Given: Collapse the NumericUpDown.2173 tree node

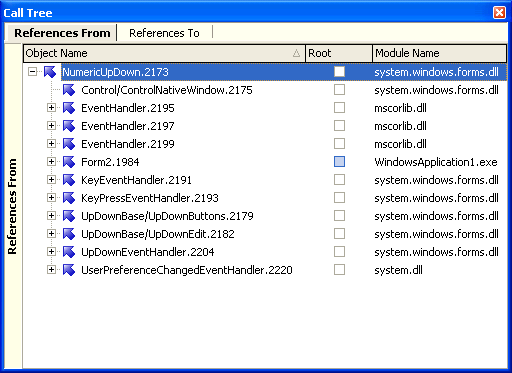Looking at the screenshot, I should [32, 72].
